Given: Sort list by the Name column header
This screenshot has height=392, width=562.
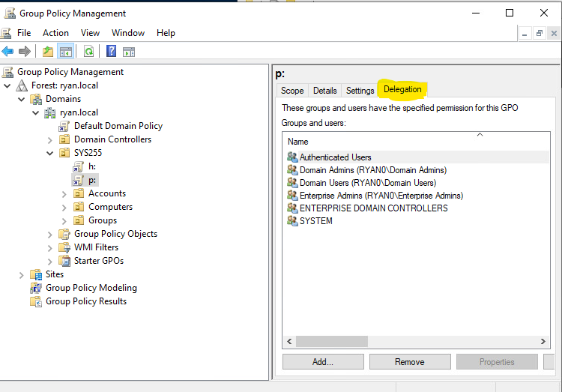Looking at the screenshot, I should click(416, 142).
